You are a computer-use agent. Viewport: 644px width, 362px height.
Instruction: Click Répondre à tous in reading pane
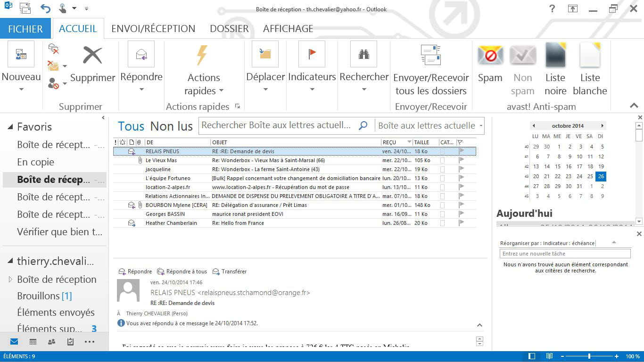pos(182,271)
